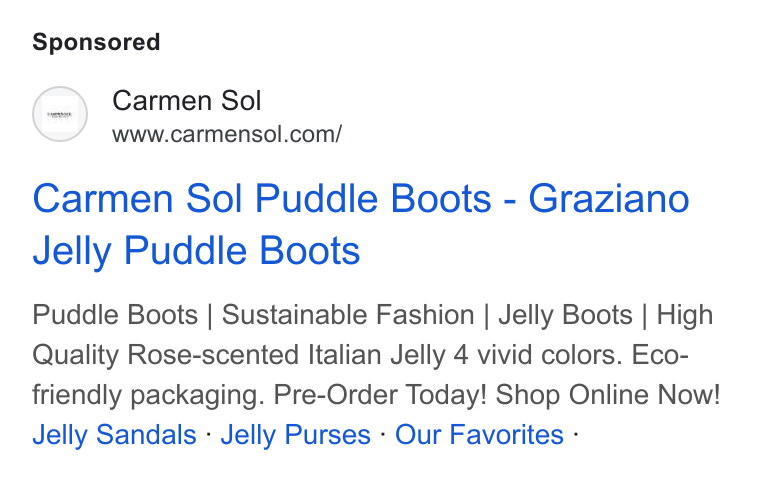Image resolution: width=760 pixels, height=478 pixels.
Task: Click the trailing dot after Our Favorites
Action: point(575,433)
